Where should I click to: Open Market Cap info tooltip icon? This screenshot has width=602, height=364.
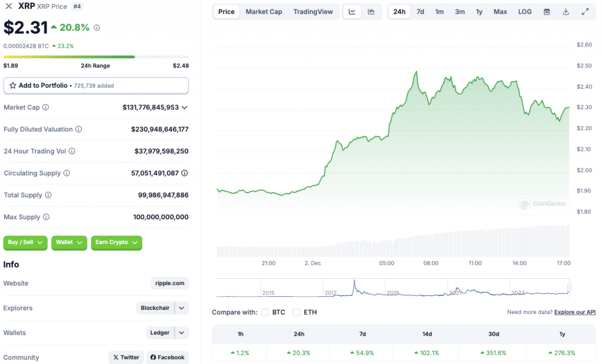pos(46,107)
